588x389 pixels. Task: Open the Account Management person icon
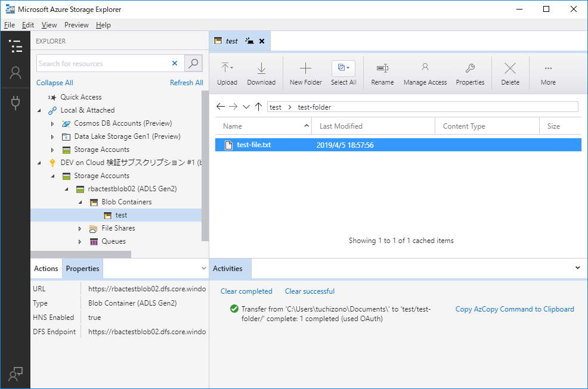click(16, 73)
